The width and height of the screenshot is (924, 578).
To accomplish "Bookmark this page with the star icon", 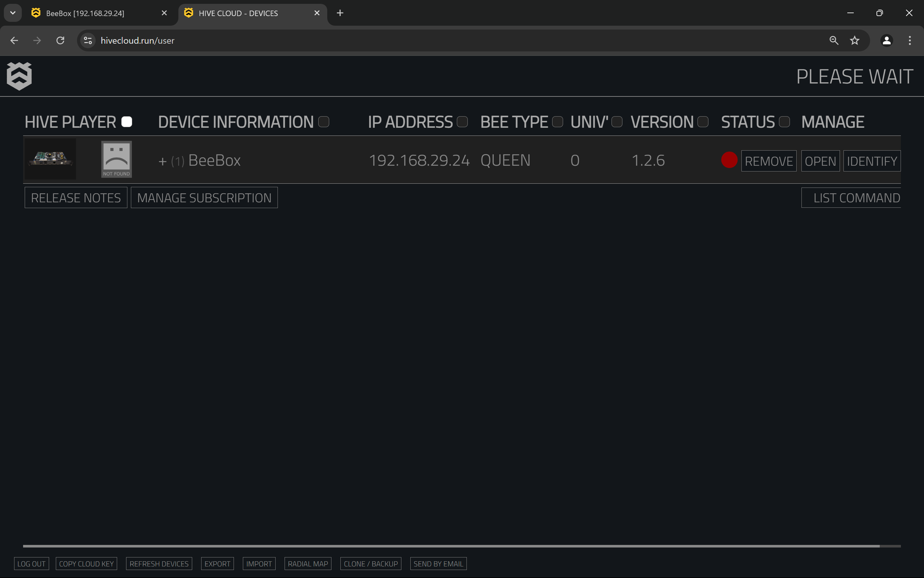I will click(x=854, y=40).
